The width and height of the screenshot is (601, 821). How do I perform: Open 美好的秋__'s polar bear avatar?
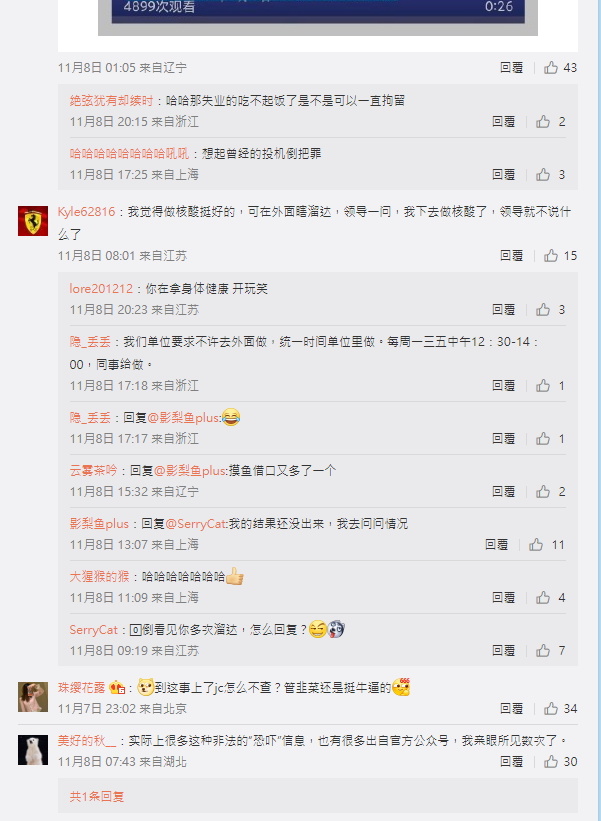(33, 750)
